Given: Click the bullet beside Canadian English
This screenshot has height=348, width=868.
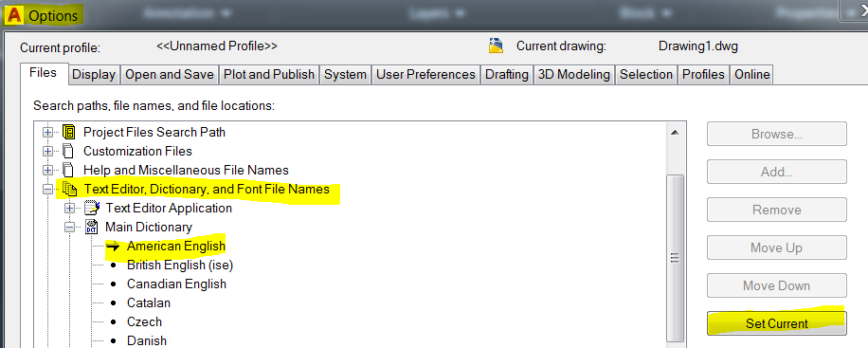Looking at the screenshot, I should [x=114, y=284].
